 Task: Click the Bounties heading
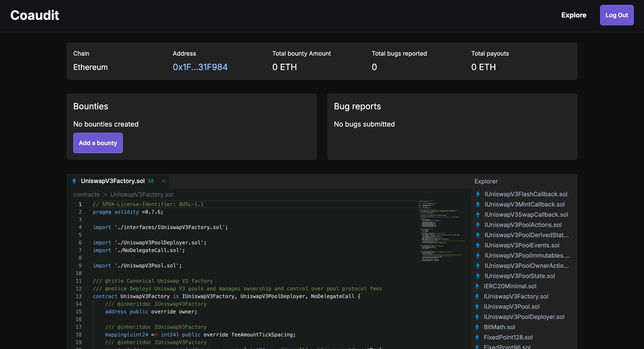pyautogui.click(x=91, y=106)
